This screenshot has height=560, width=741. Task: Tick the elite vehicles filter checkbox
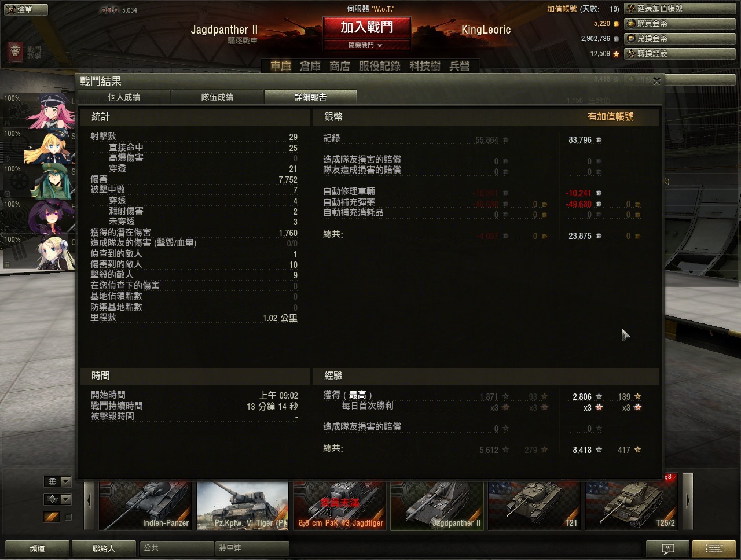pyautogui.click(x=68, y=517)
